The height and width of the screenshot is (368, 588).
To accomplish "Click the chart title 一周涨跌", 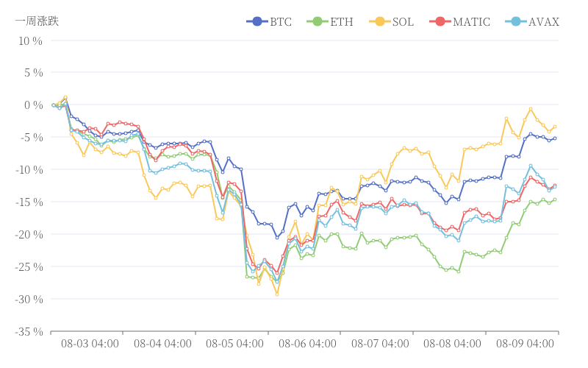I will tap(37, 21).
